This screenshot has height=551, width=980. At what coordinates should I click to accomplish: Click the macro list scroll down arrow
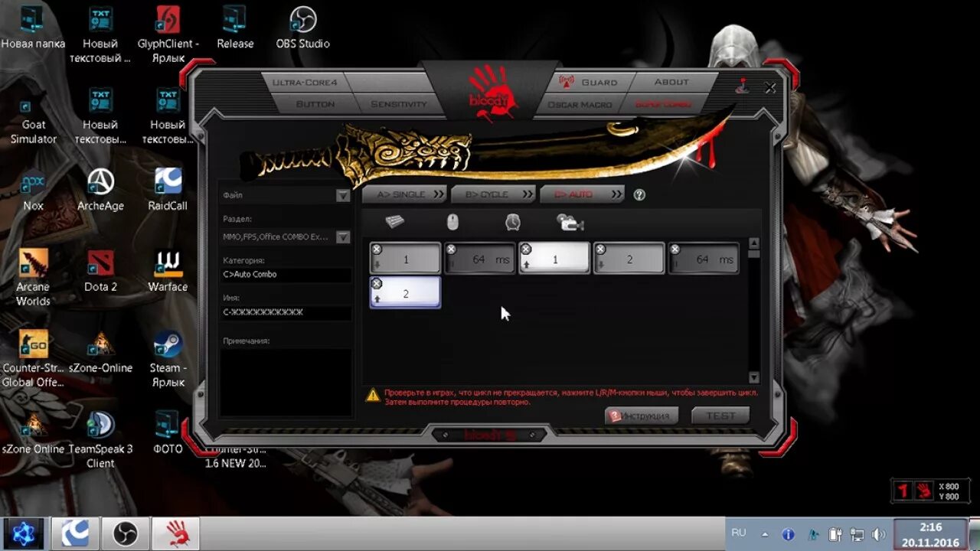(754, 377)
